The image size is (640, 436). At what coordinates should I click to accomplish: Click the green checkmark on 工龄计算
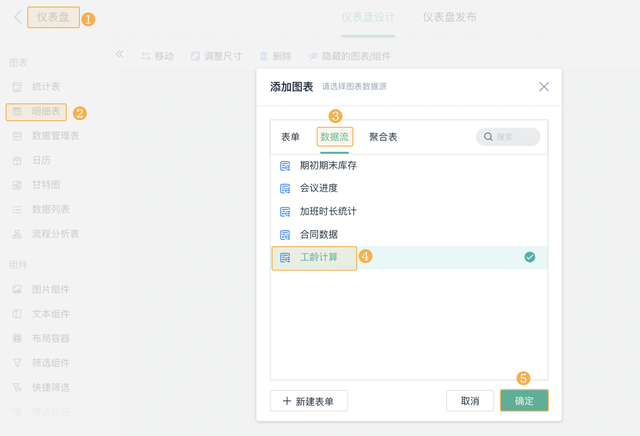pyautogui.click(x=530, y=257)
